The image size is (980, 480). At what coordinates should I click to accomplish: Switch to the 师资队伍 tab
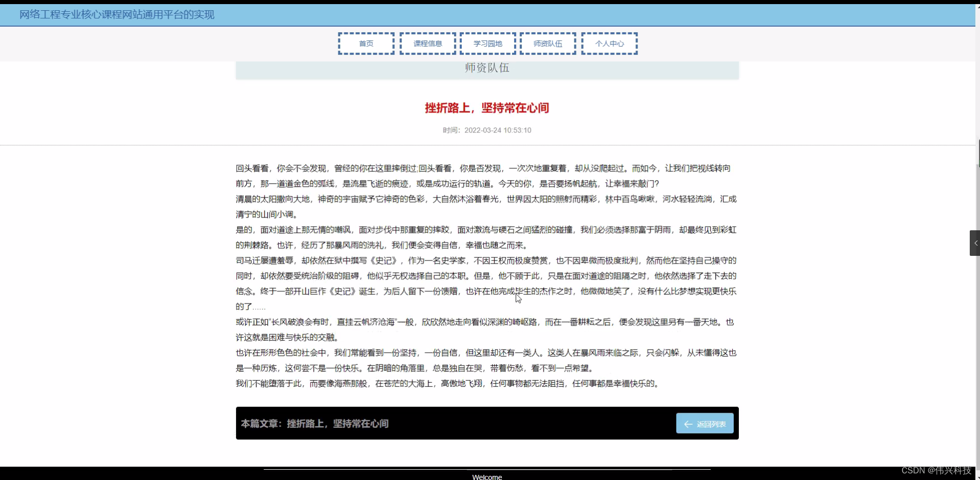[x=547, y=43]
